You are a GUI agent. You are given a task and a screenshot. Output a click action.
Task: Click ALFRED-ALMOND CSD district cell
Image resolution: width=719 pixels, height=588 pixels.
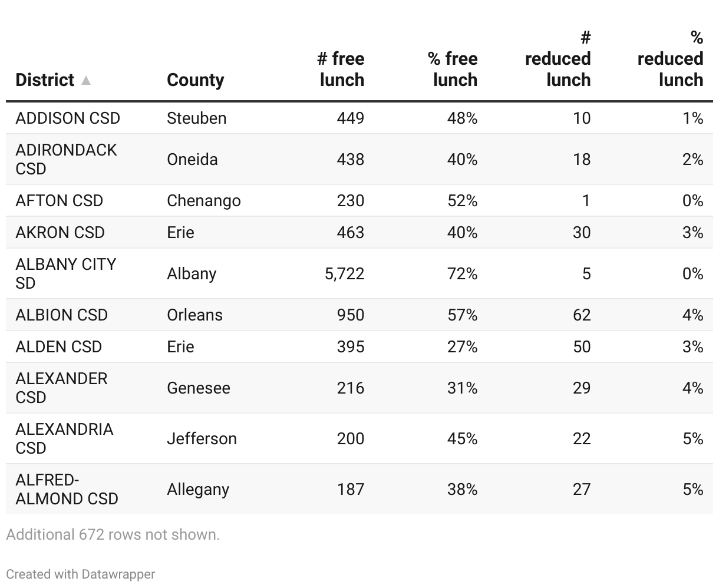point(67,489)
